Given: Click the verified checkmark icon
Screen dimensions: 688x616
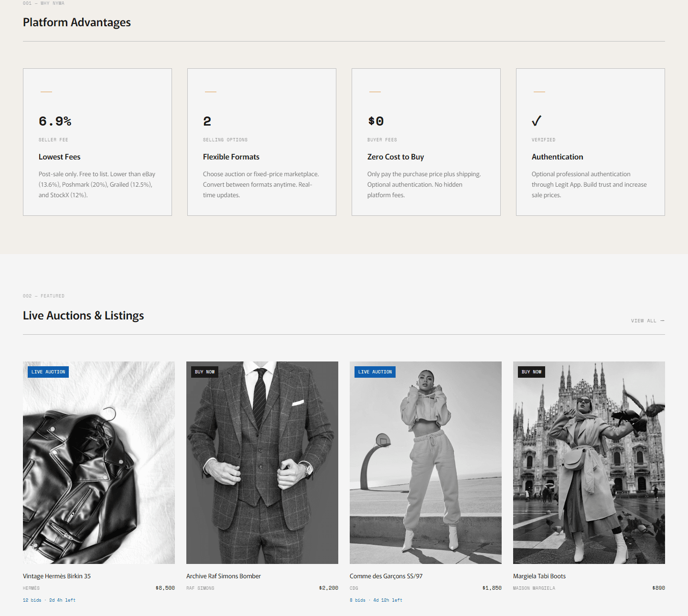Looking at the screenshot, I should [x=537, y=121].
